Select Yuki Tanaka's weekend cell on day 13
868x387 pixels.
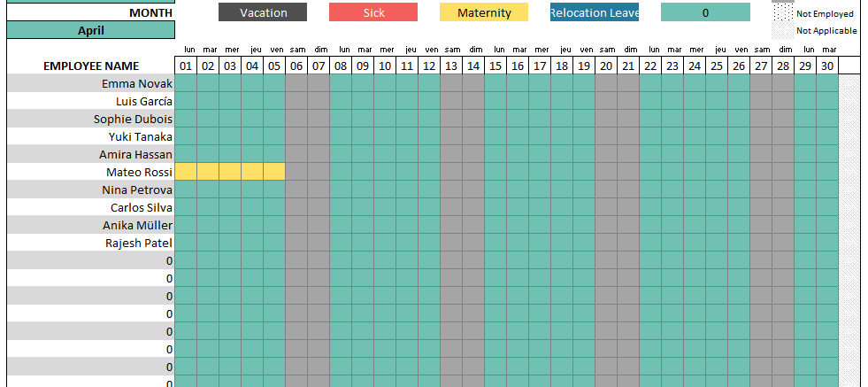[451, 136]
